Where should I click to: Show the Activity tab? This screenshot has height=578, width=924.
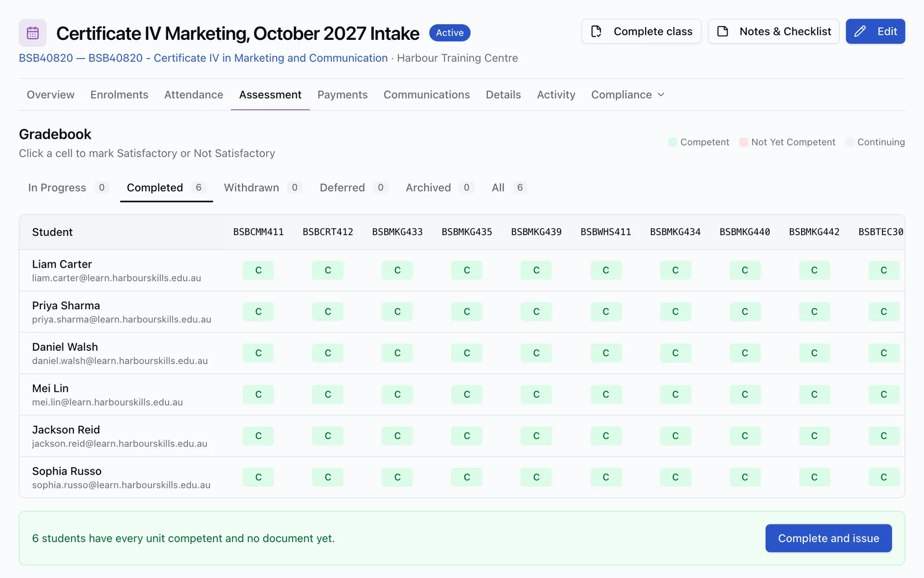click(556, 95)
